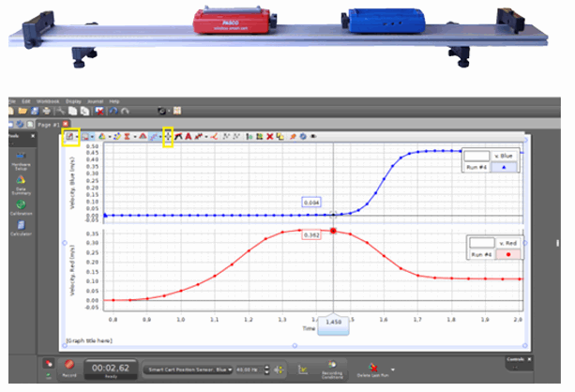
Task: Click the red X delete icon in graph toolbar
Action: [x=269, y=137]
